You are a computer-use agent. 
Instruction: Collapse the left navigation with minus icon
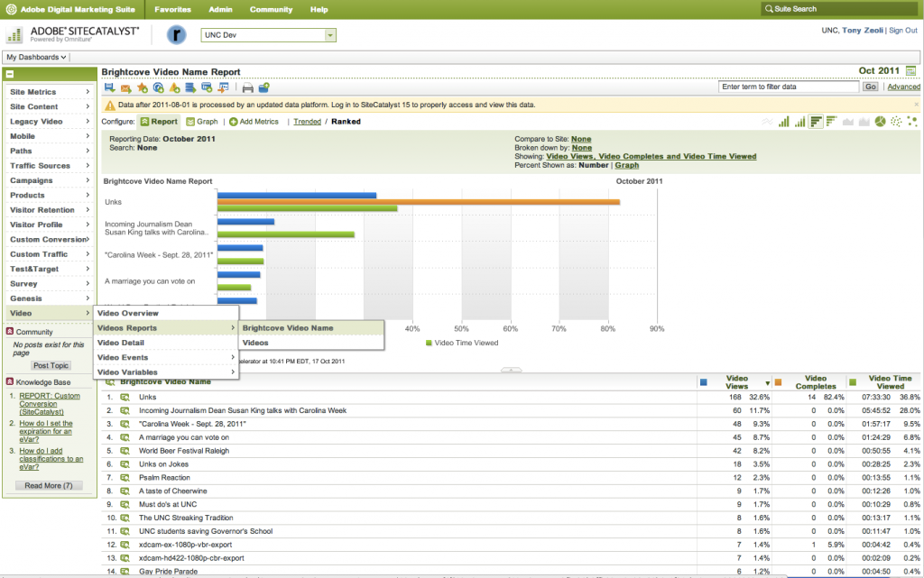click(10, 74)
